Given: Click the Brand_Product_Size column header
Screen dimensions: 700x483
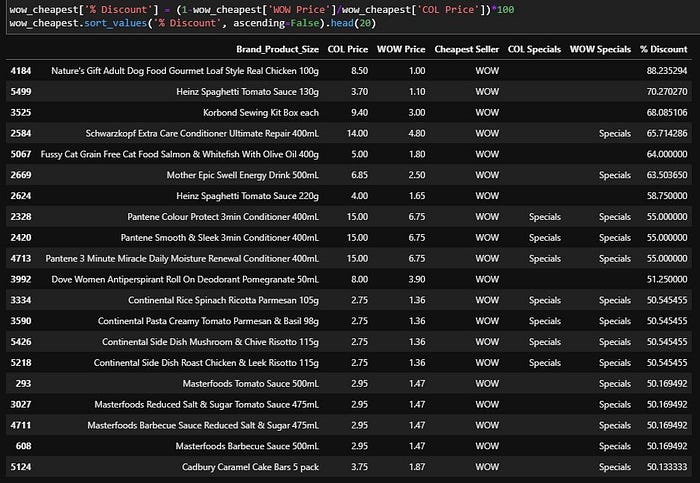Looking at the screenshot, I should [277, 49].
